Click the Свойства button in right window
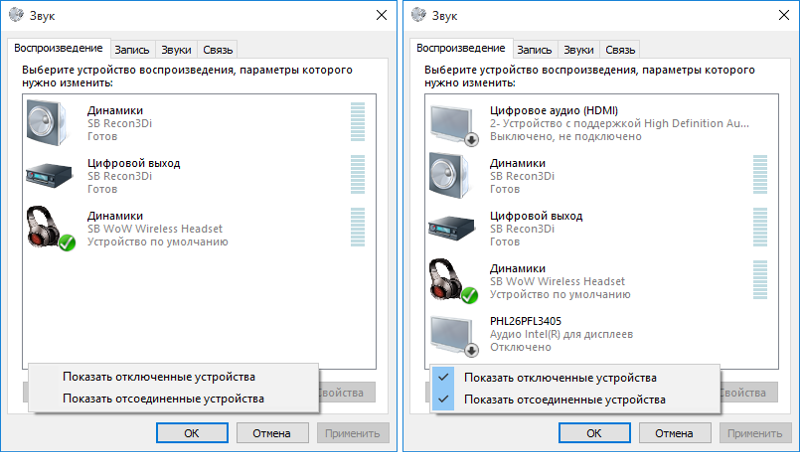Image resolution: width=800 pixels, height=452 pixels. 749,392
